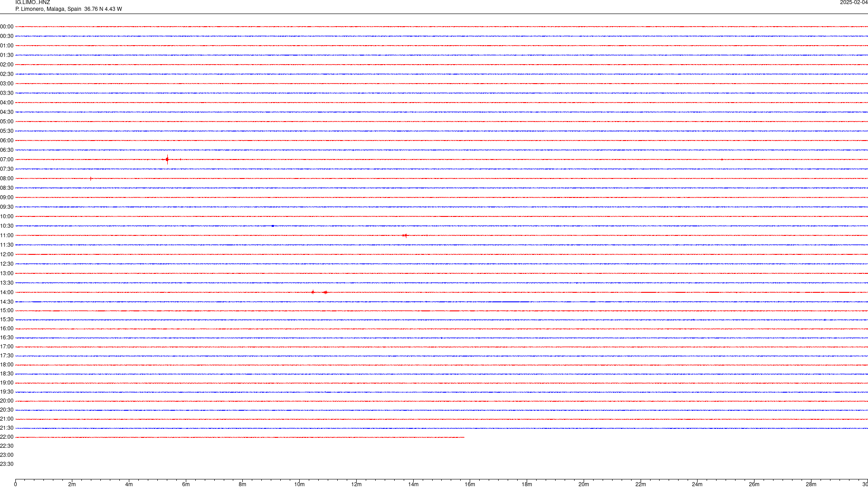Select the 13:30 time label

coord(7,283)
